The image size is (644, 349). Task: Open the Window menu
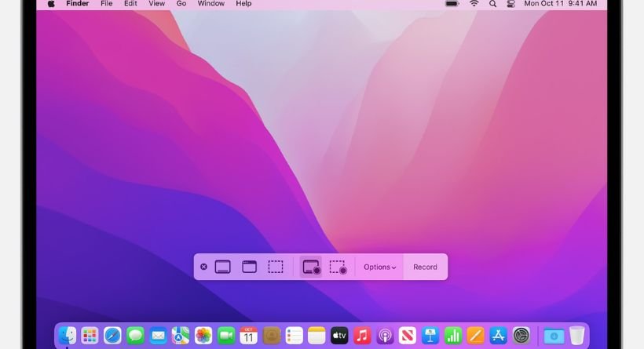click(211, 4)
